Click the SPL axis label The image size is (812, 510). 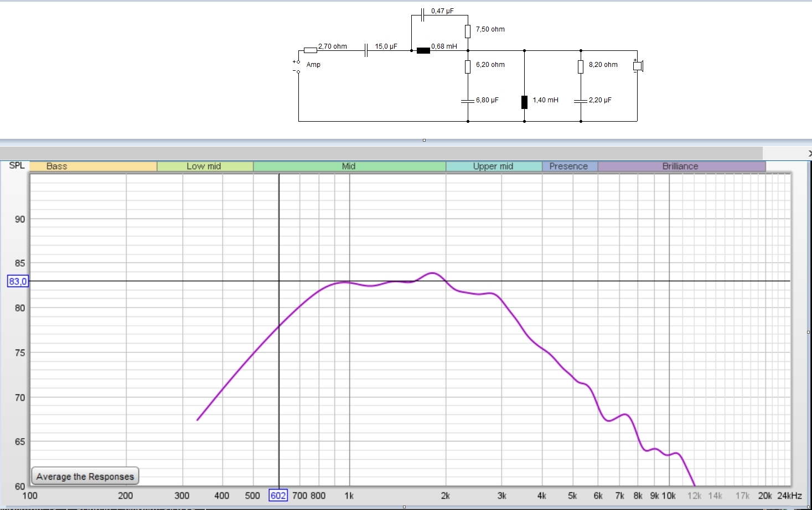click(17, 165)
